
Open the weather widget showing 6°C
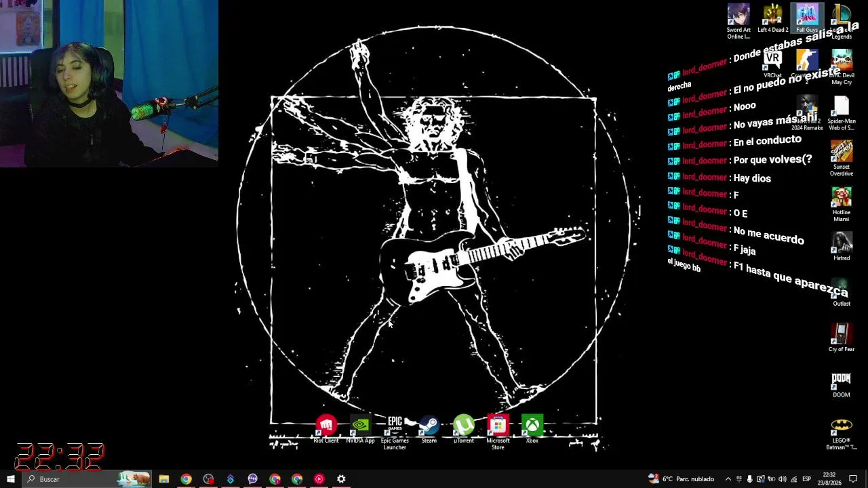tap(681, 479)
